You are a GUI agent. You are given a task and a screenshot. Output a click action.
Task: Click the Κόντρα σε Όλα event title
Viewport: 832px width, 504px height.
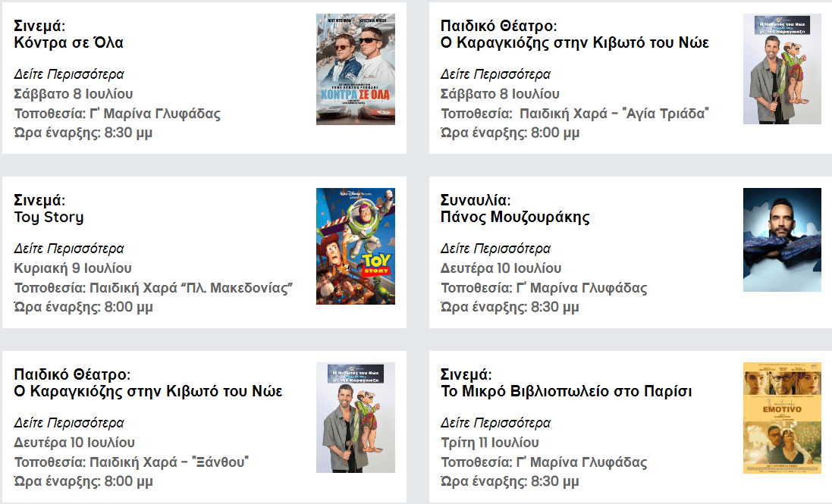pos(69,43)
